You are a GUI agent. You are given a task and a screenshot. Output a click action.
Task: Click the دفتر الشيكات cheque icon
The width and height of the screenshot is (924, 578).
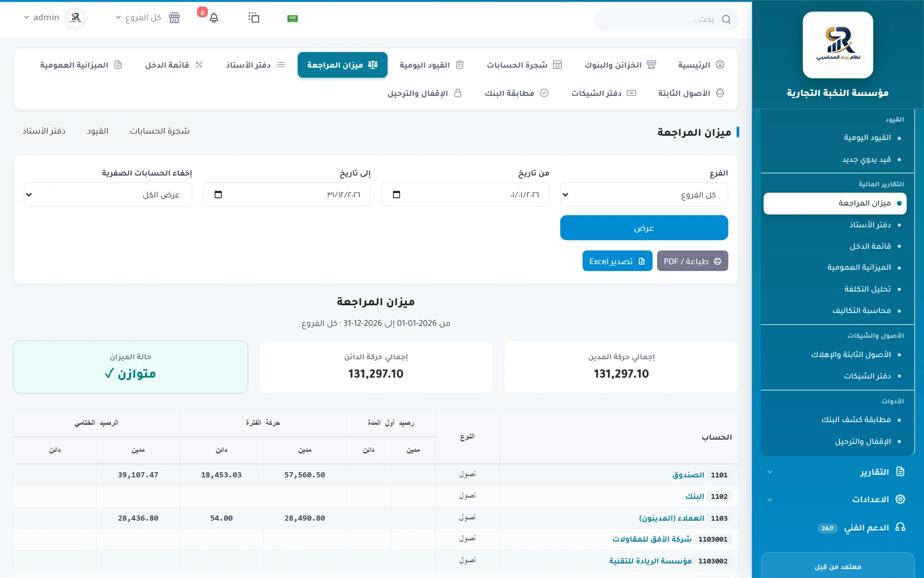click(x=631, y=93)
